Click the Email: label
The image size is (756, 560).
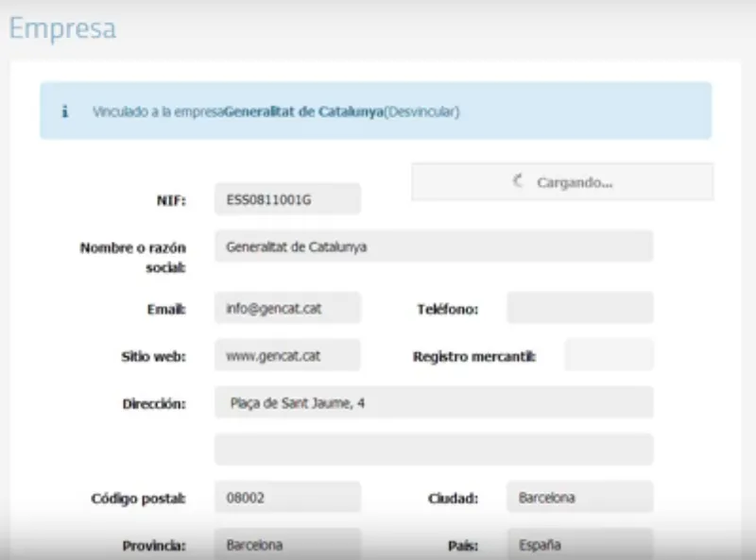pos(166,309)
